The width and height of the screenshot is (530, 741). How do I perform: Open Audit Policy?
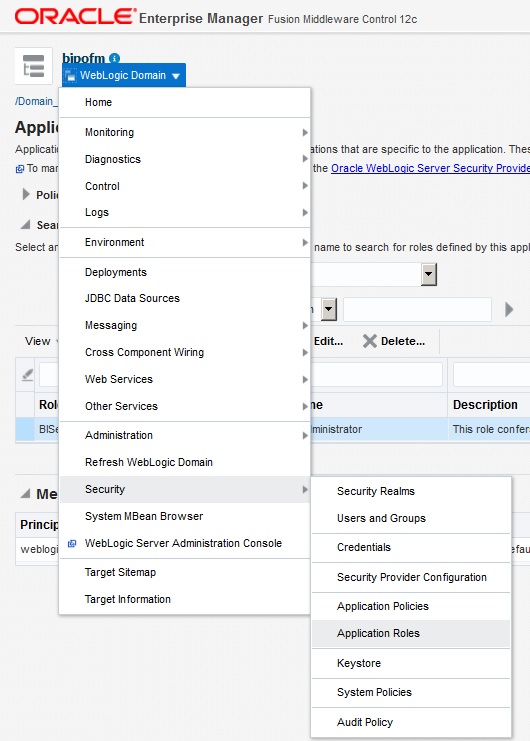411,722
